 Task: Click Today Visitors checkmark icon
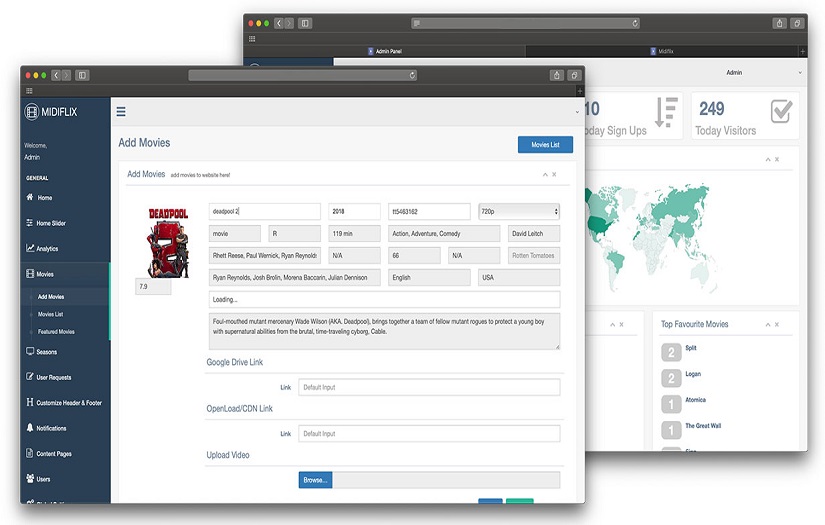[x=781, y=110]
